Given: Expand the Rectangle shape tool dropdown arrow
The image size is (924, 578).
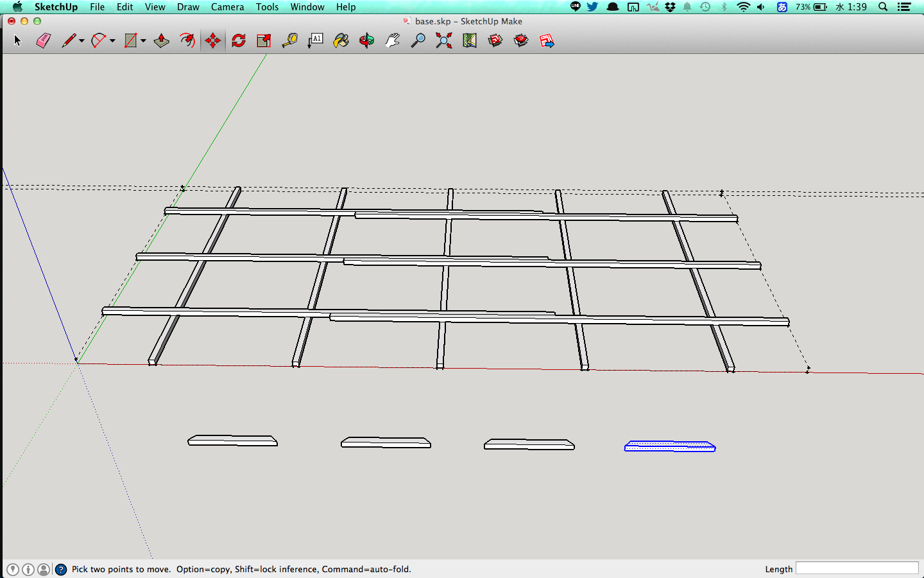Looking at the screenshot, I should point(143,41).
